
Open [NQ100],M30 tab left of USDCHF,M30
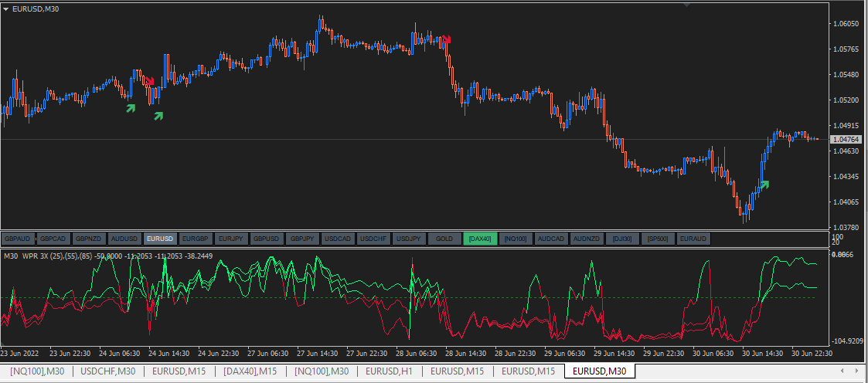click(x=37, y=371)
